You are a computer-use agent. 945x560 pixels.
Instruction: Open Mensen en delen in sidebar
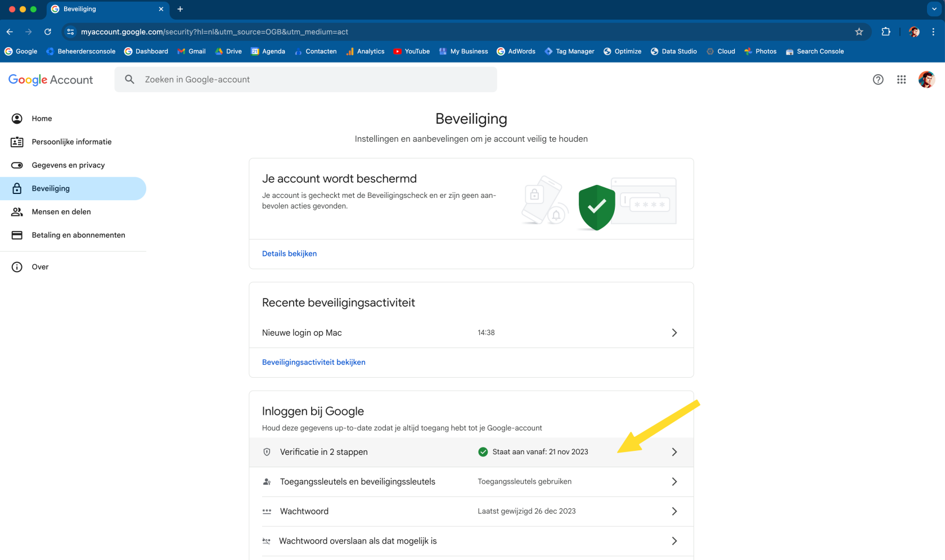point(73,212)
